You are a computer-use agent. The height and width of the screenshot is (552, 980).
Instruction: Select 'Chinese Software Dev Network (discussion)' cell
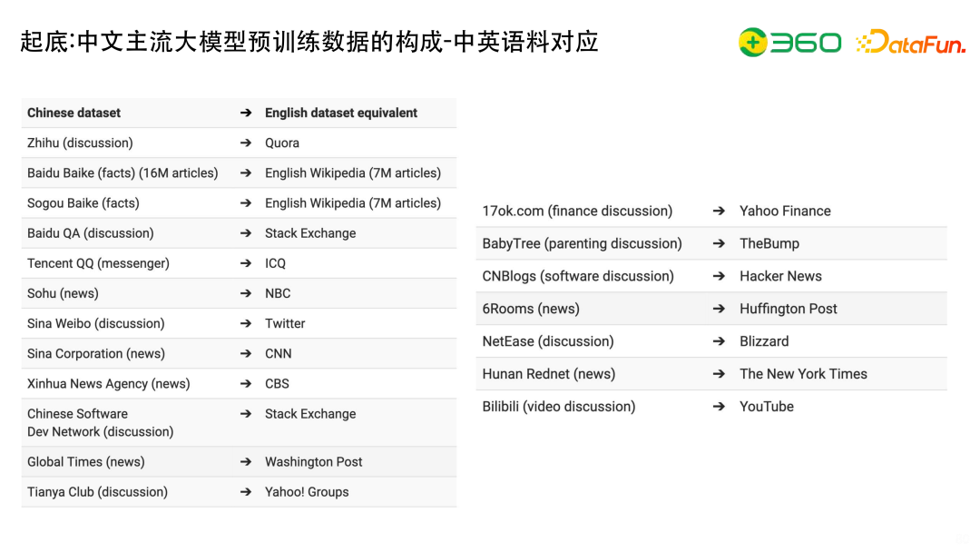point(100,422)
